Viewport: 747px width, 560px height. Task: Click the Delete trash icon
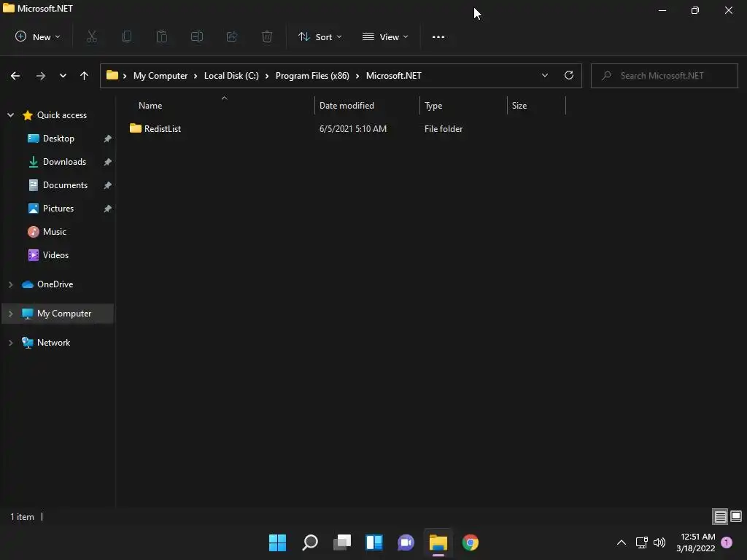267,36
